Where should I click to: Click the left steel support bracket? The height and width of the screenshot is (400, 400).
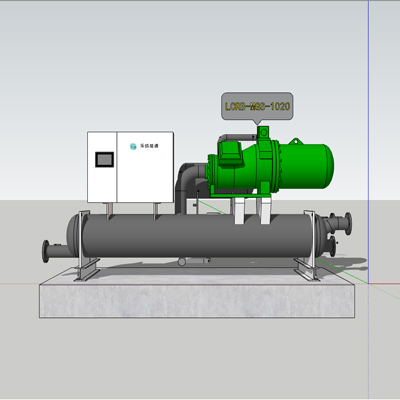pyautogui.click(x=86, y=246)
